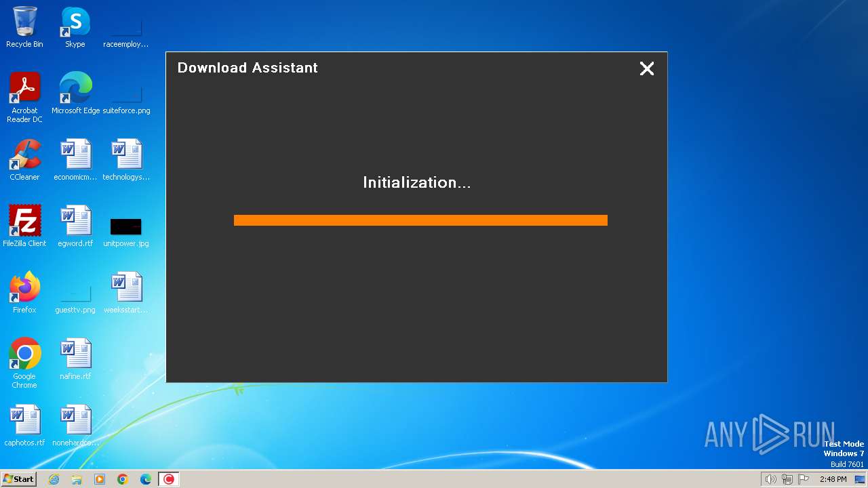Image resolution: width=868 pixels, height=488 pixels.
Task: Click the volume speaker tray icon
Action: [770, 479]
